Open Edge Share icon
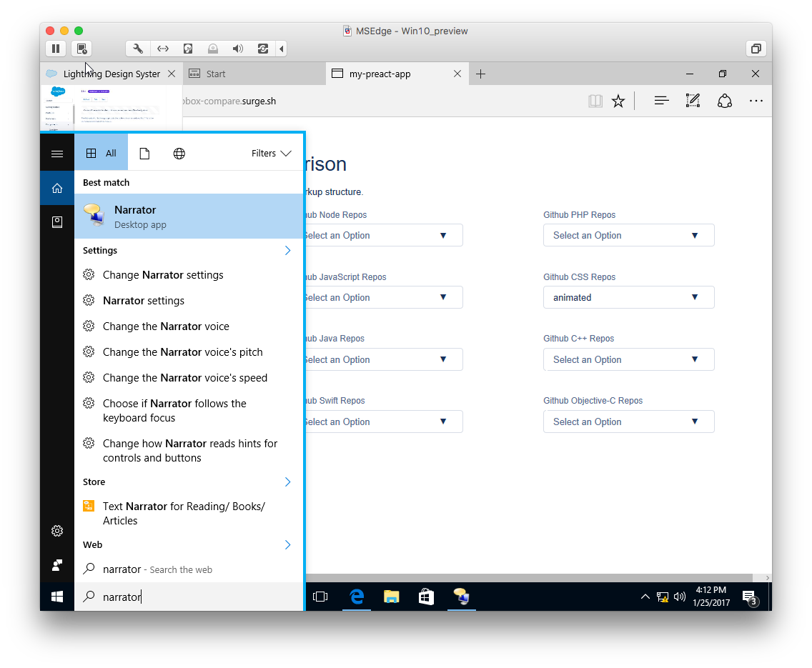812x668 pixels. 725,101
